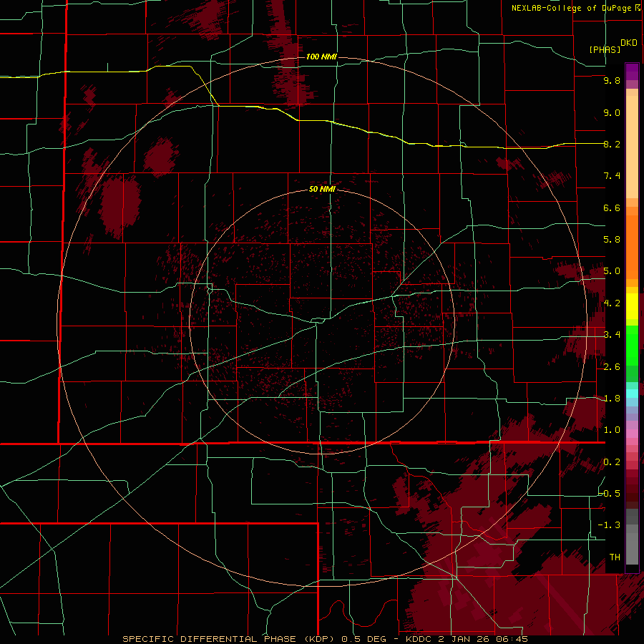The width and height of the screenshot is (644, 644).
Task: Click the -0.5 scale value
Action: 610,494
